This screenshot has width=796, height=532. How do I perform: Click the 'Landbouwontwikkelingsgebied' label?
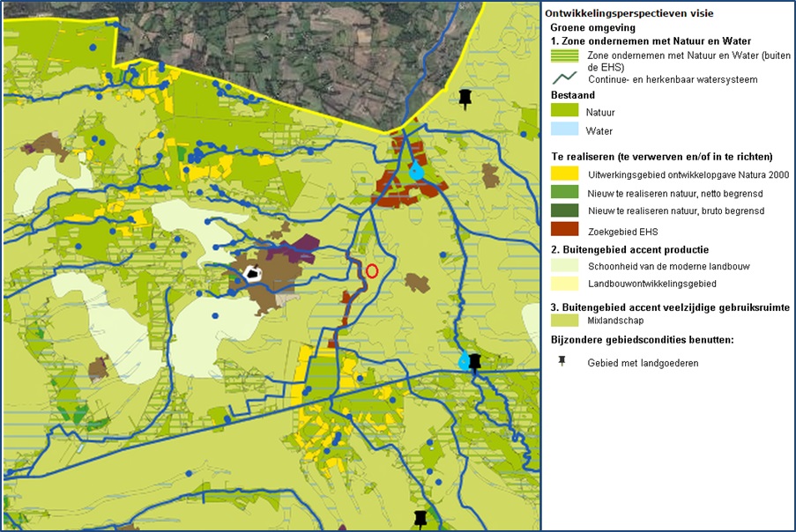(651, 284)
